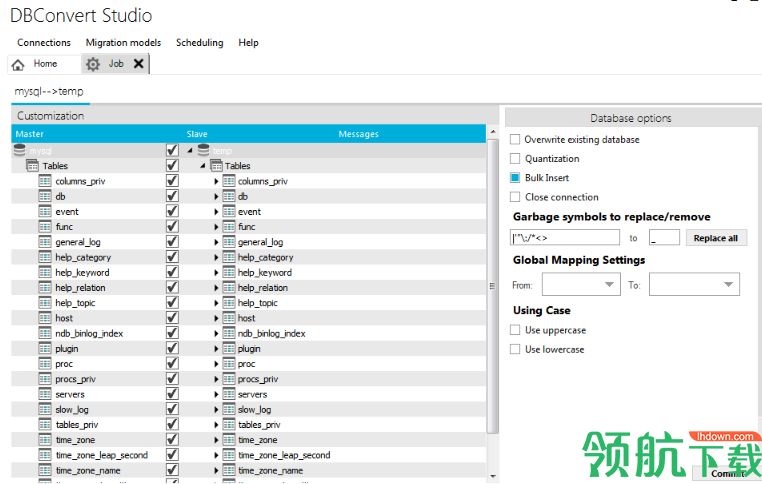Click slave procs_priv table icon

(x=229, y=379)
